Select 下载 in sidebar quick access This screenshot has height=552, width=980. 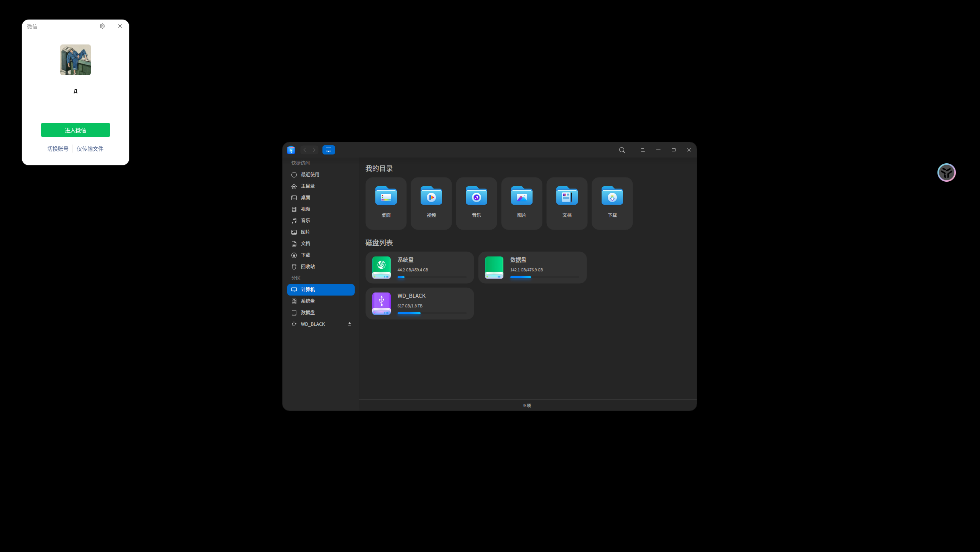tap(321, 255)
